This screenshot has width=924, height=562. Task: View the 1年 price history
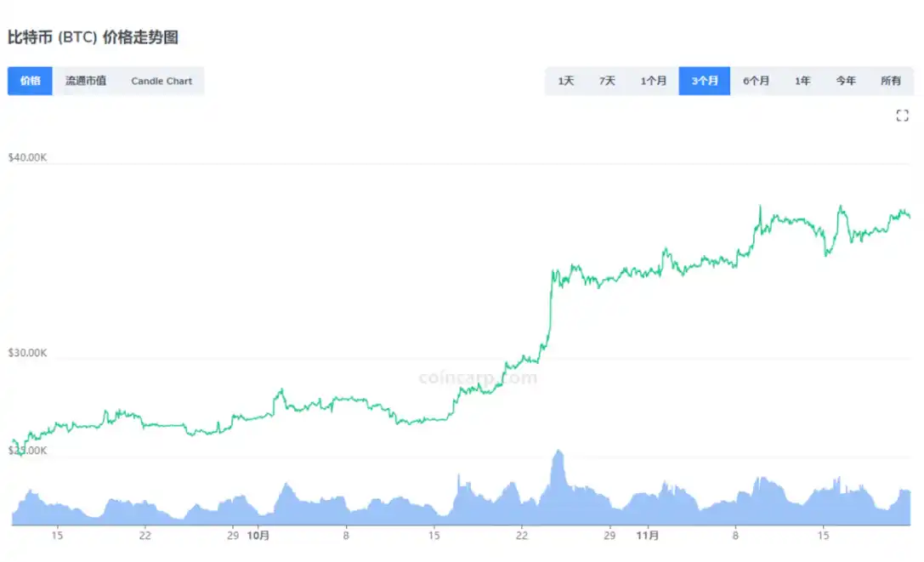(x=802, y=81)
